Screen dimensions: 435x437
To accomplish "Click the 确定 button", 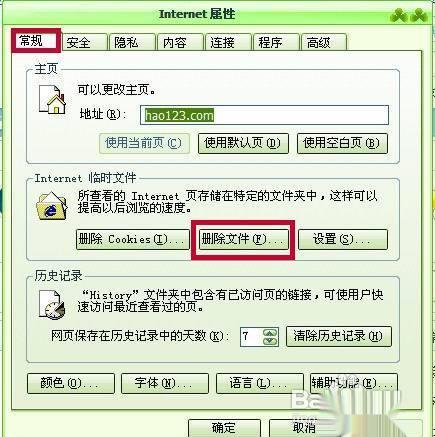I will (224, 428).
